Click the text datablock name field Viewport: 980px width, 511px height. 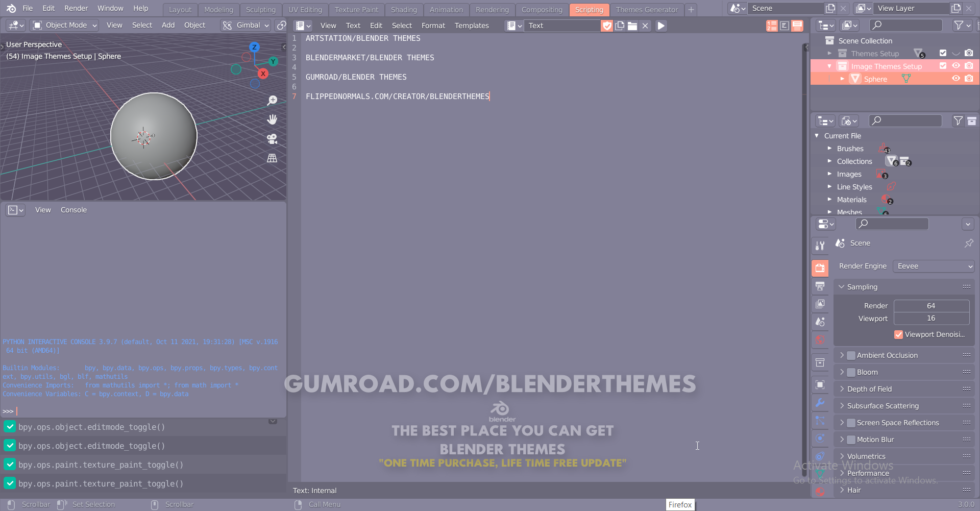tap(562, 26)
